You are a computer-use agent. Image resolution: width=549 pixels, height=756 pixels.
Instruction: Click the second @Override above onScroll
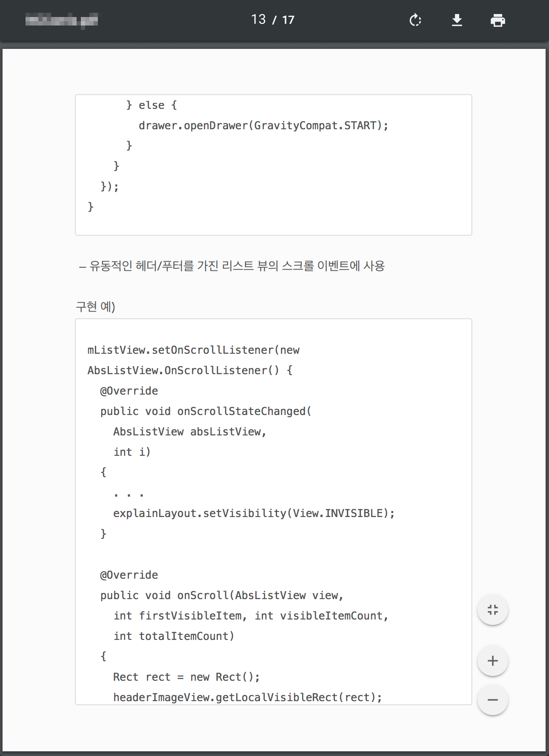(x=129, y=575)
